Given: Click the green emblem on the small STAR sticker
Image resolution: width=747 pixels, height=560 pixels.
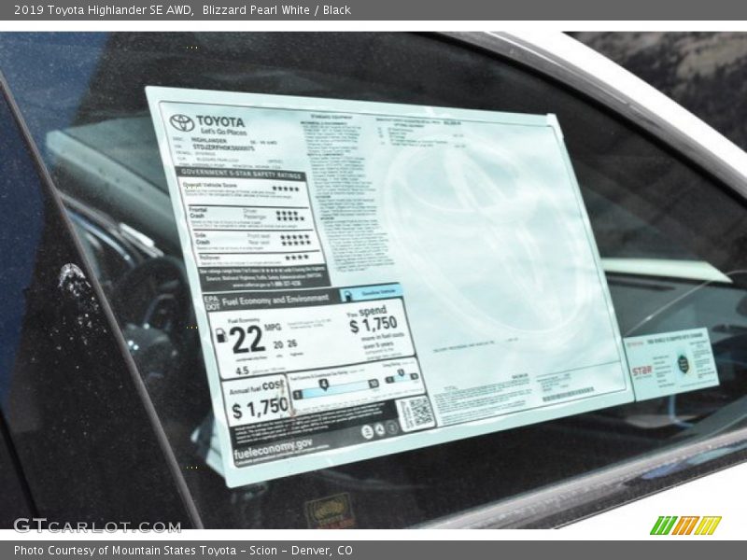Looking at the screenshot, I should click(x=683, y=364).
